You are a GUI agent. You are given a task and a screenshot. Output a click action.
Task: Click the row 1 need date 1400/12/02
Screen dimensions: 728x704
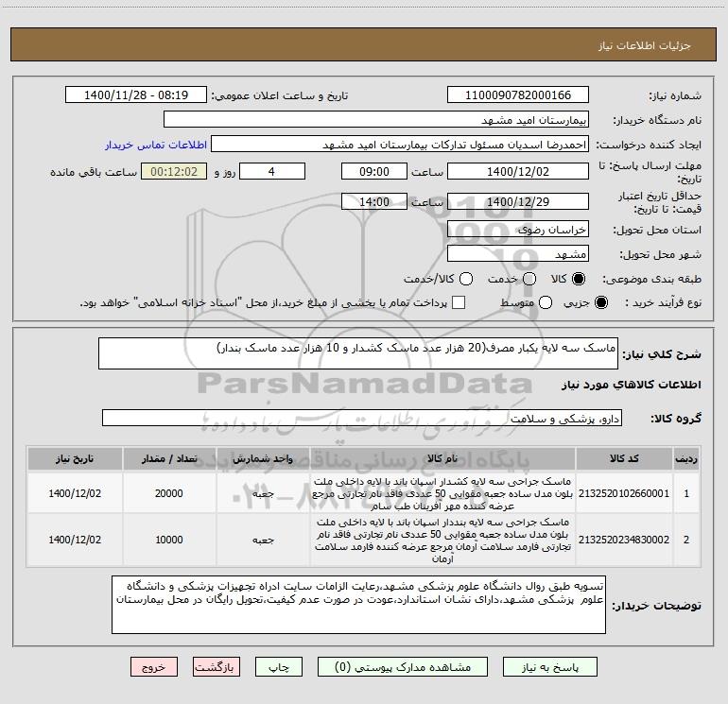(75, 493)
